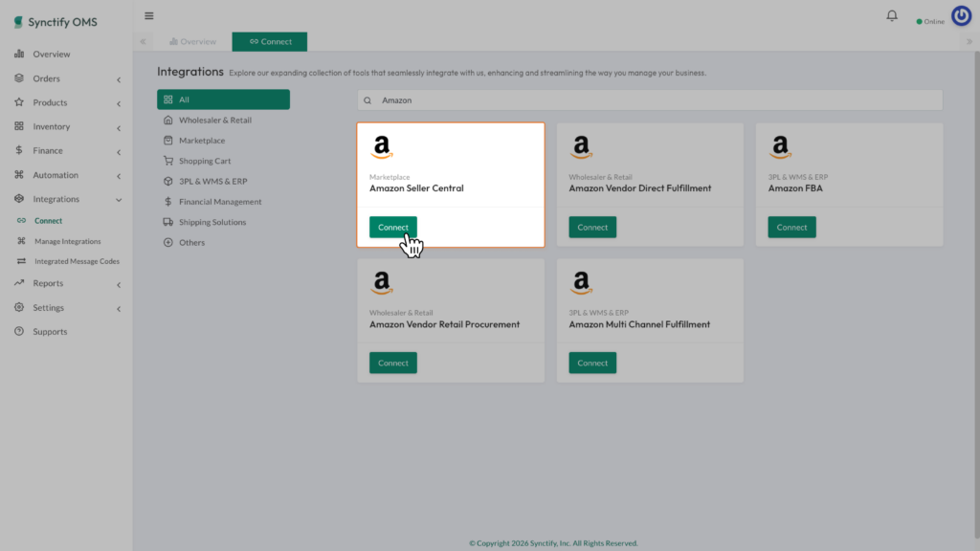
Task: Click the Integrations cube sidebar icon
Action: [x=19, y=199]
